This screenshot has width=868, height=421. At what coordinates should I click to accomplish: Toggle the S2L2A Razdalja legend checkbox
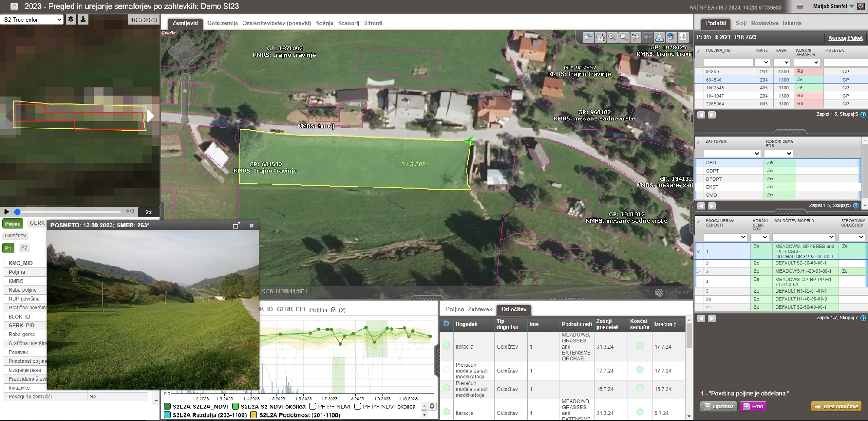click(167, 415)
